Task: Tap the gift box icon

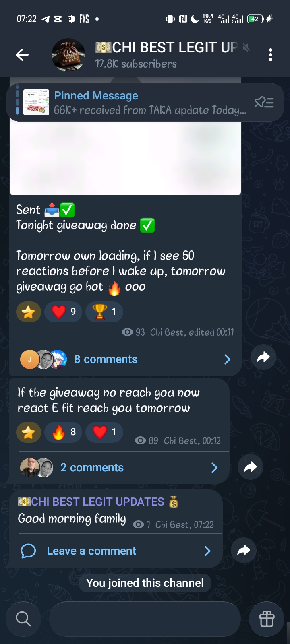Action: [267, 619]
